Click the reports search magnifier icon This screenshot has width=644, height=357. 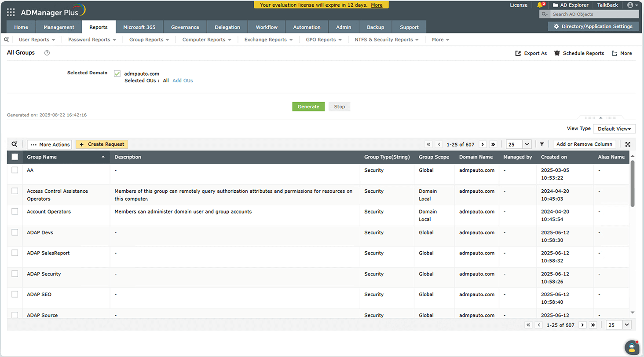[7, 40]
